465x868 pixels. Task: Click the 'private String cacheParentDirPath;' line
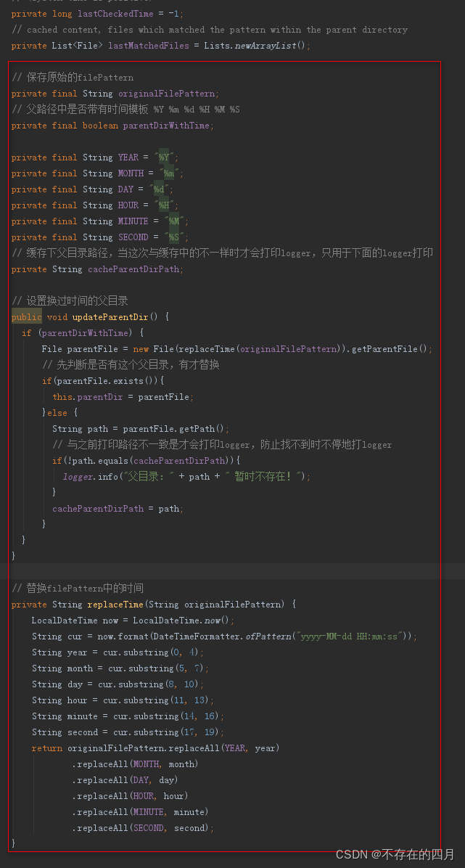[97, 269]
